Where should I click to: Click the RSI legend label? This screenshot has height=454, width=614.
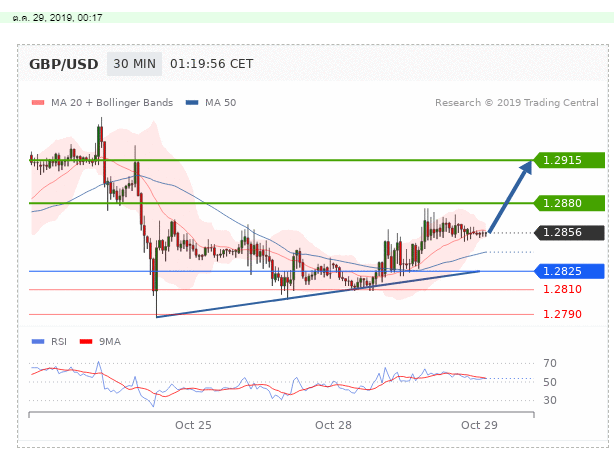click(59, 342)
